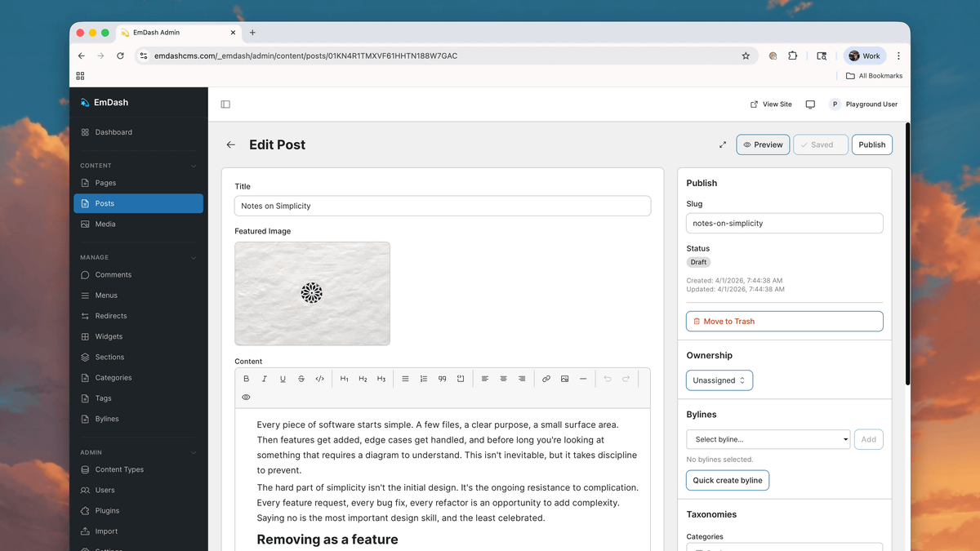This screenshot has height=551, width=980.
Task: Open Menus in sidebar
Action: 139,295
